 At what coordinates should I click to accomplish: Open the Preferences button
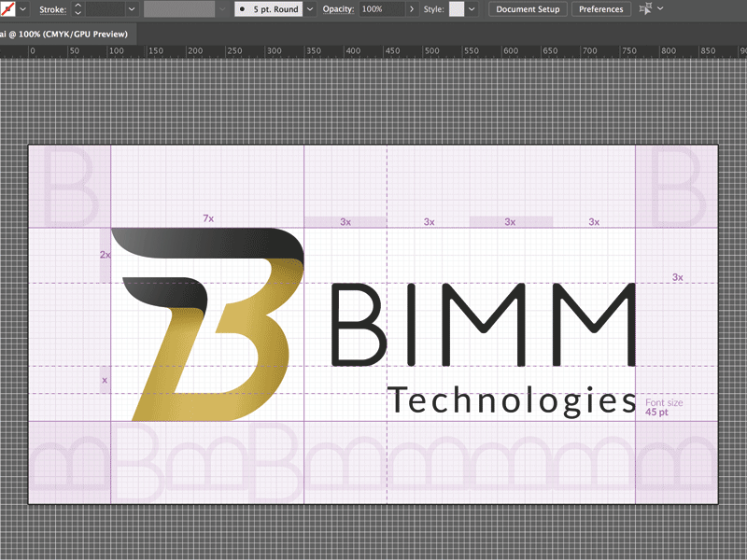click(600, 9)
